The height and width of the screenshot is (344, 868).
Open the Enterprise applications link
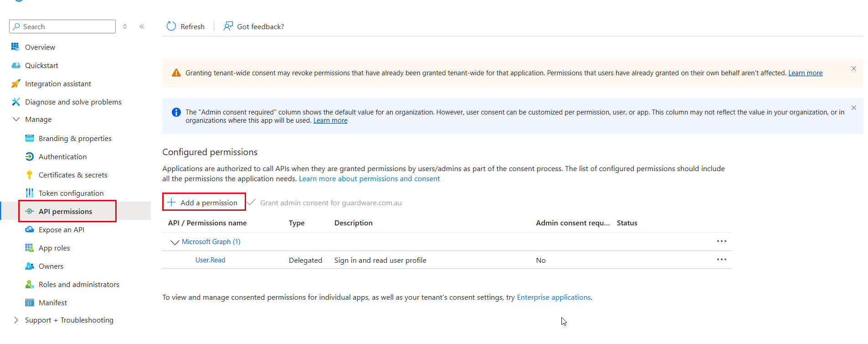553,297
